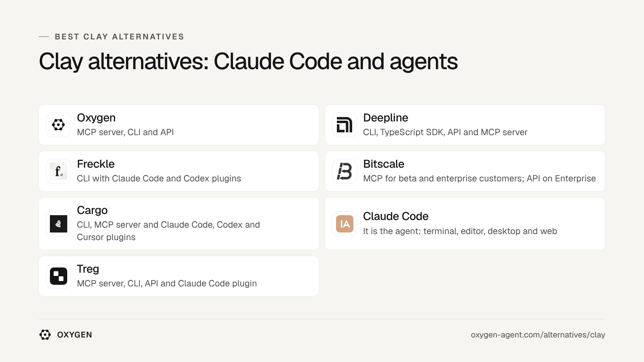Click the Bitscale 'B' logo icon
The image size is (644, 362).
[x=345, y=171]
